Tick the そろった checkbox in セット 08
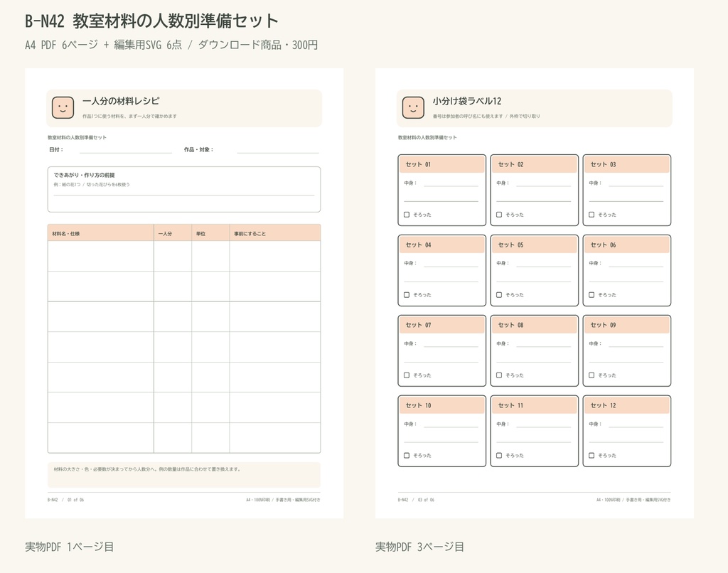The width and height of the screenshot is (728, 573). (499, 375)
